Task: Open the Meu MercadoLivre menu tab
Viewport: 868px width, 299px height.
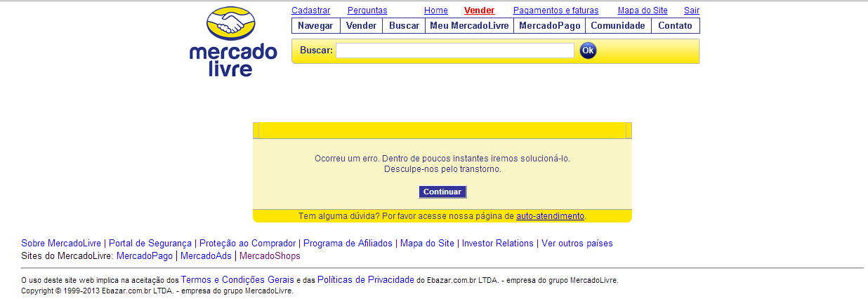Action: (469, 26)
